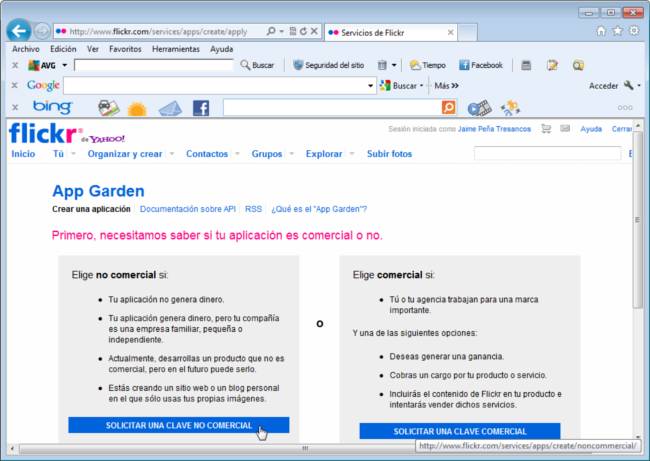Expand the Contactos menu arrow
The height and width of the screenshot is (461, 650).
237,153
